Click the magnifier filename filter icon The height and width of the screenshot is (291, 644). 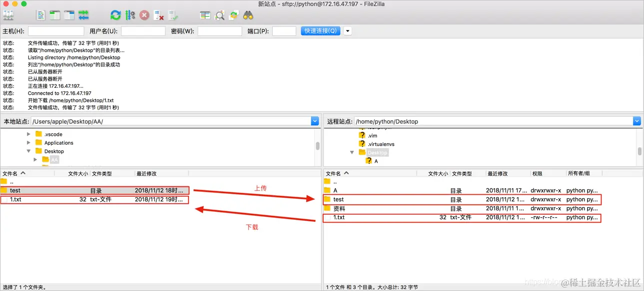point(219,15)
